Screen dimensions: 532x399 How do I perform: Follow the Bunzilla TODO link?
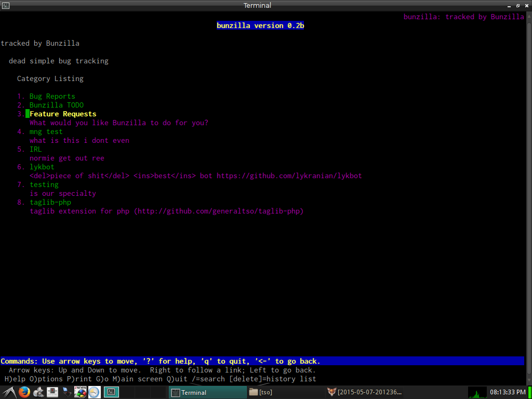[56, 105]
